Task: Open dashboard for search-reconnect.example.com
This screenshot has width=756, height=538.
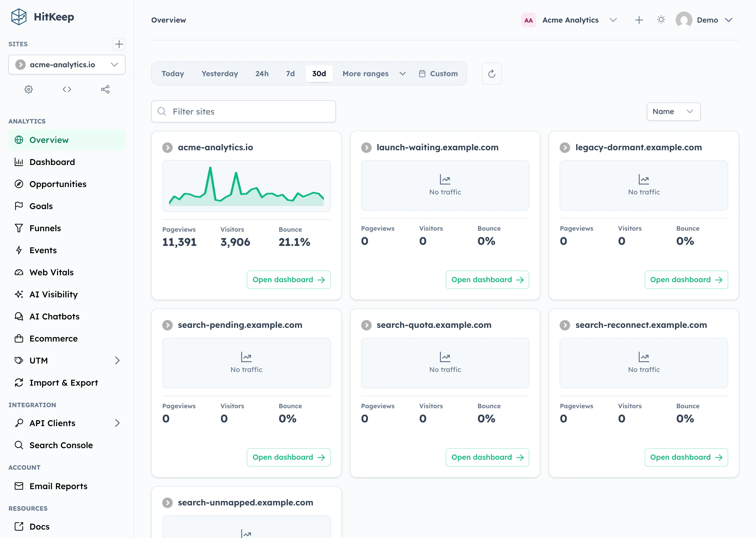Action: pyautogui.click(x=686, y=458)
